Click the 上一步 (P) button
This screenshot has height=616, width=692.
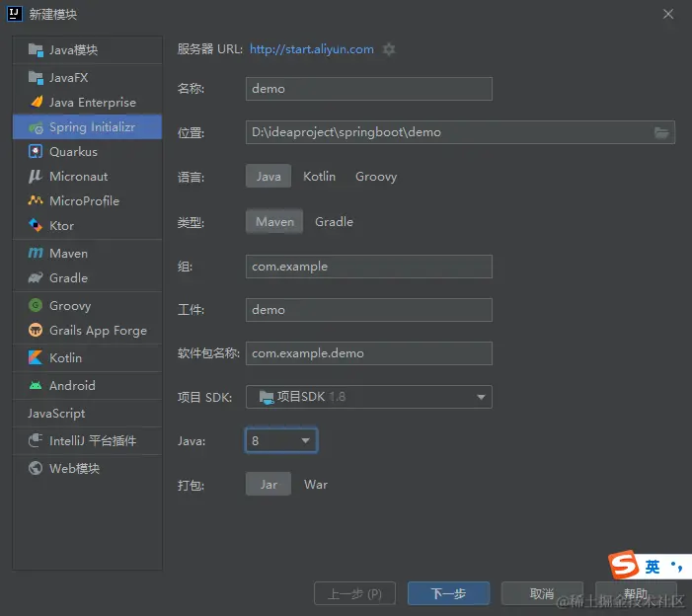(354, 593)
